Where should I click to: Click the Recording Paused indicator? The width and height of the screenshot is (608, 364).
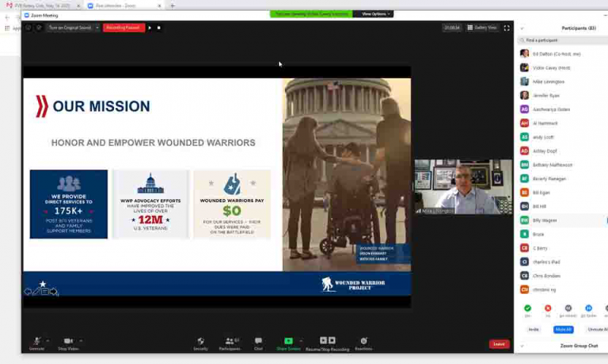point(123,27)
